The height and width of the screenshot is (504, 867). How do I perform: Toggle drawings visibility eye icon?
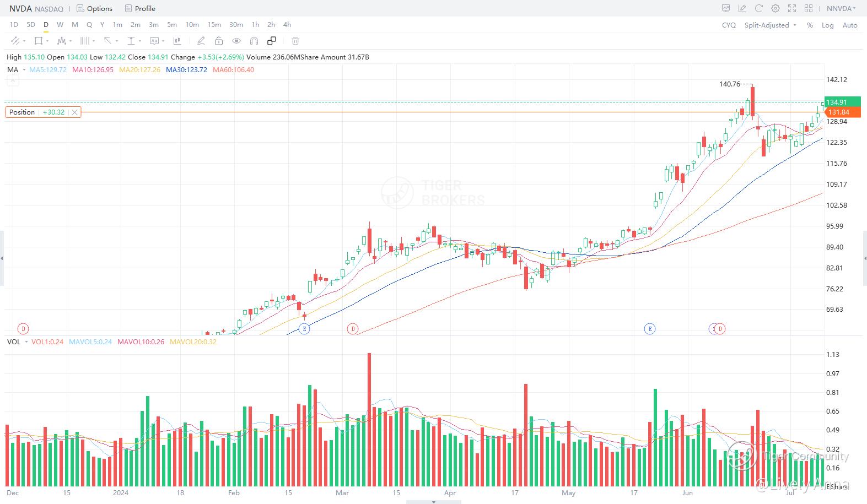click(236, 41)
